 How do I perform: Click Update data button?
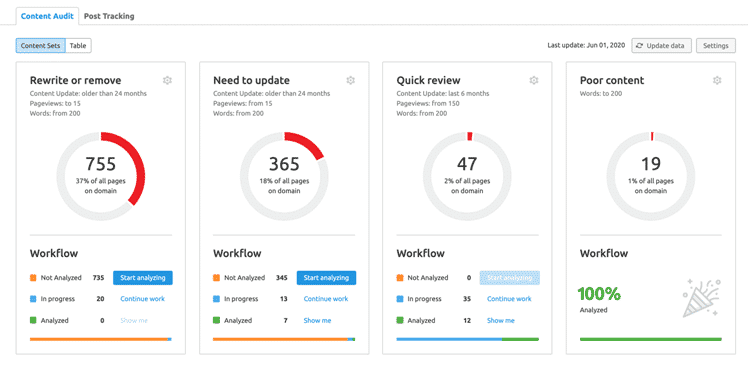[x=662, y=46]
